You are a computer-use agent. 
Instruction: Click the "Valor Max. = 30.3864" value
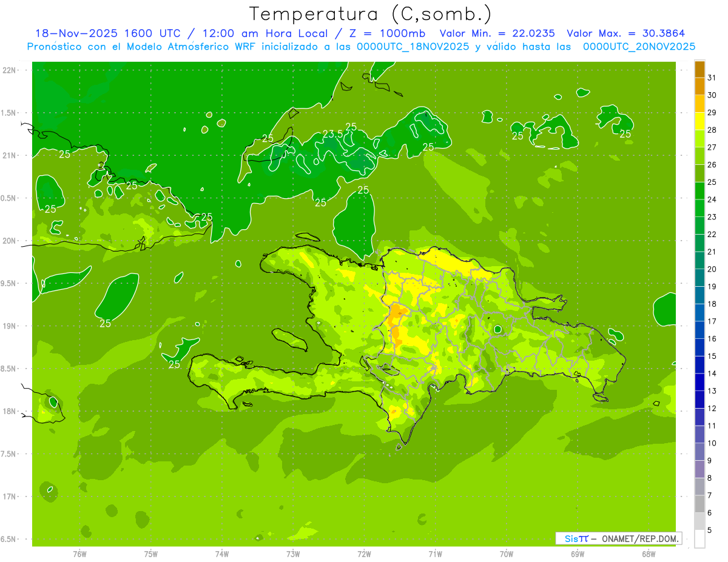click(626, 33)
